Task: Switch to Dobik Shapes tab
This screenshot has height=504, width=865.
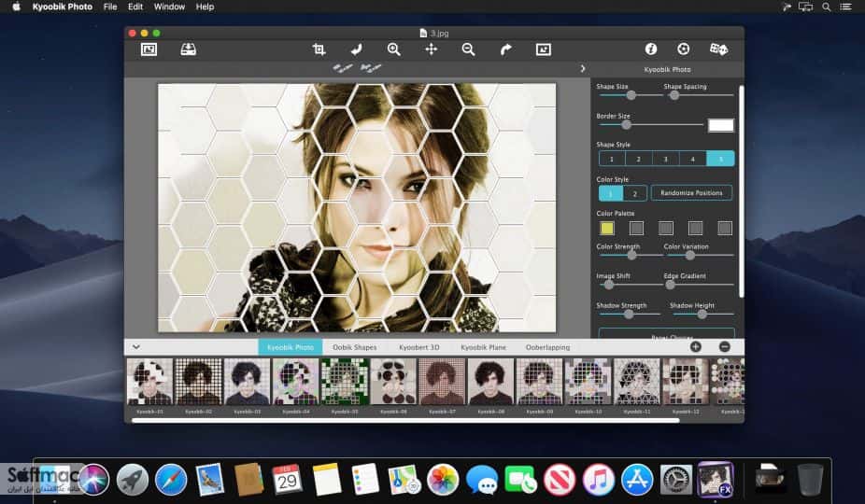Action: point(355,347)
